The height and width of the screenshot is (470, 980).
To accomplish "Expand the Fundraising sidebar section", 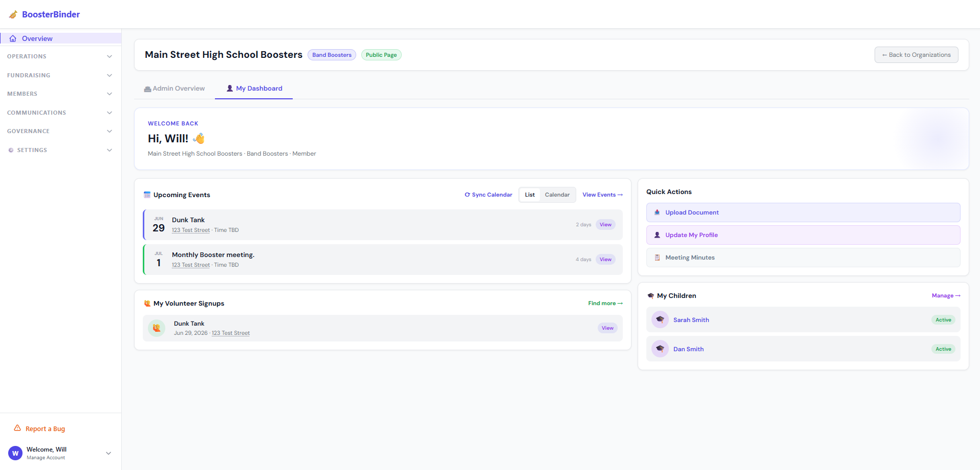I will point(60,75).
